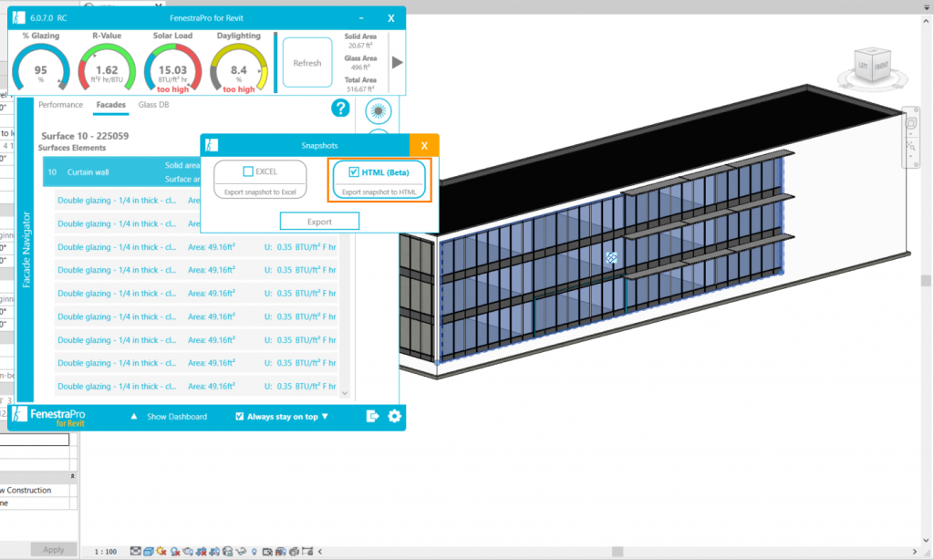Toggle Sun Path icon in view bar
Image resolution: width=934 pixels, height=560 pixels.
161,552
